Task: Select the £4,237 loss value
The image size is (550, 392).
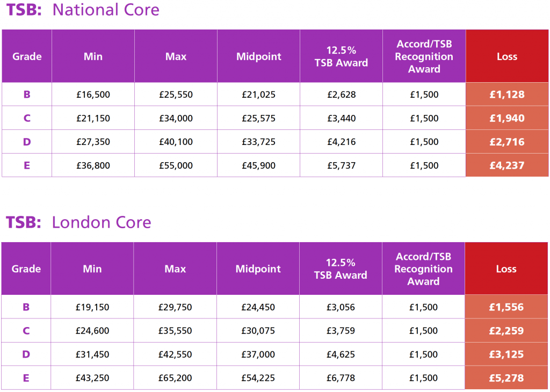Action: (x=506, y=165)
